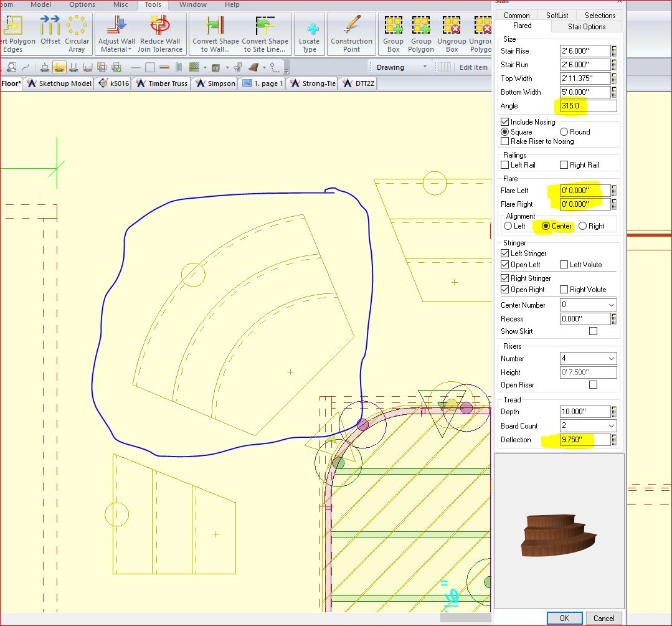The width and height of the screenshot is (672, 626).
Task: Open the Board Count dropdown
Action: 611,426
